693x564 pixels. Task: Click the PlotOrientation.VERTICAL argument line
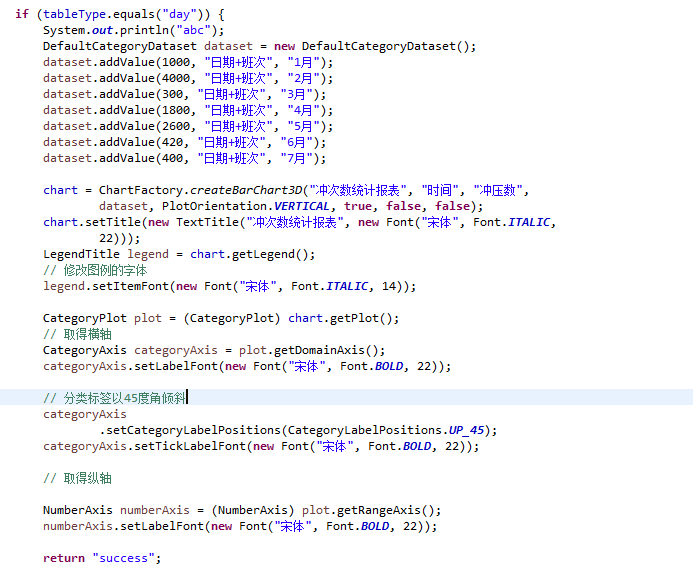[x=291, y=206]
